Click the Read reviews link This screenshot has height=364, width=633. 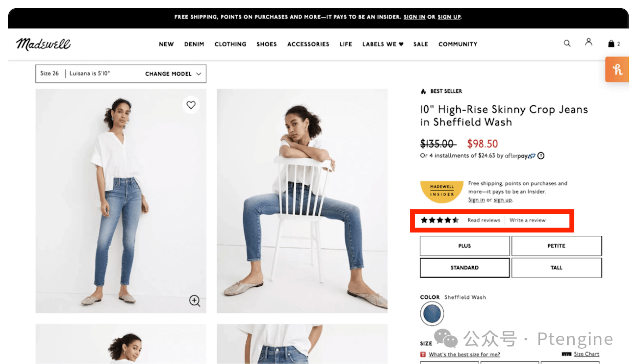(x=483, y=221)
